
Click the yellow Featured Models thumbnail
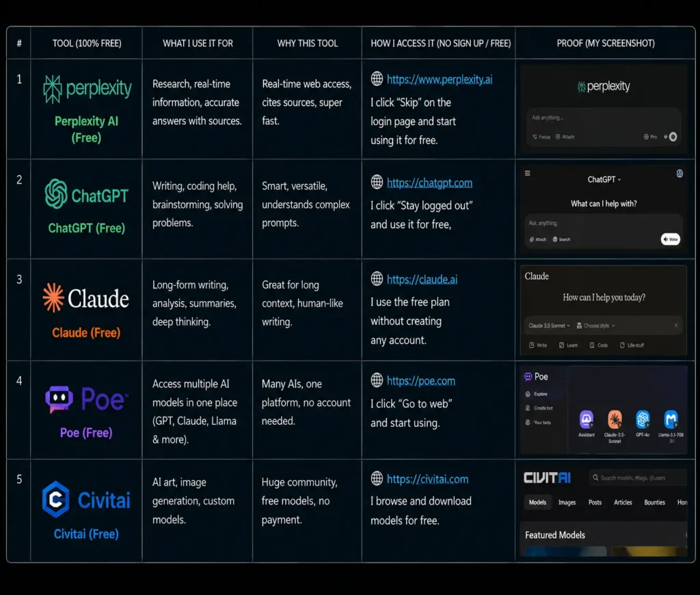[x=649, y=551]
